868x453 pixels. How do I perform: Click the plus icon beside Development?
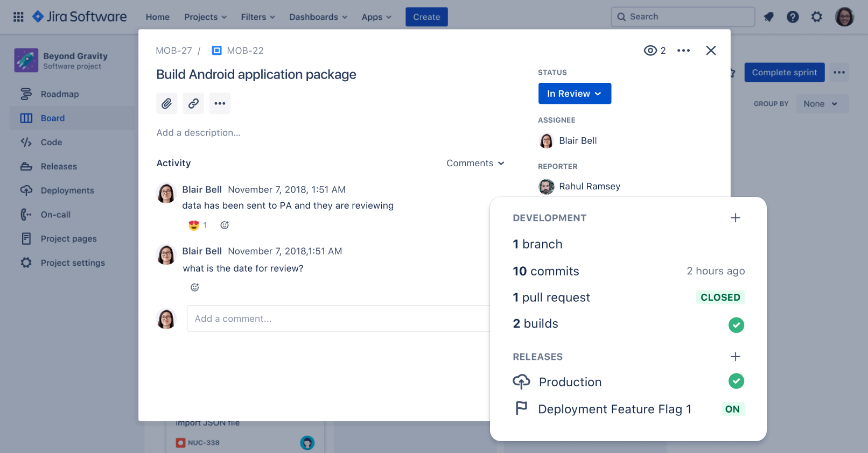(735, 218)
